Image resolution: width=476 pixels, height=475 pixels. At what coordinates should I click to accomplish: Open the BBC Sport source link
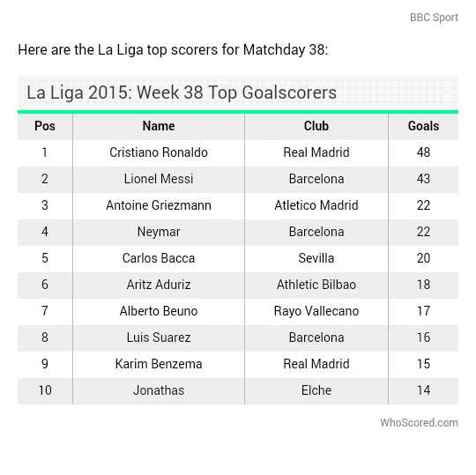coord(434,18)
